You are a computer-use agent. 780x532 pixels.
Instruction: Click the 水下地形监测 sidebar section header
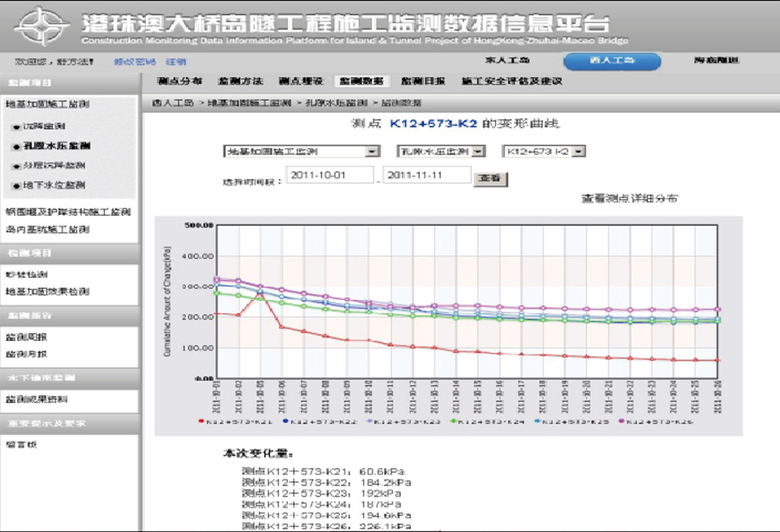point(69,378)
